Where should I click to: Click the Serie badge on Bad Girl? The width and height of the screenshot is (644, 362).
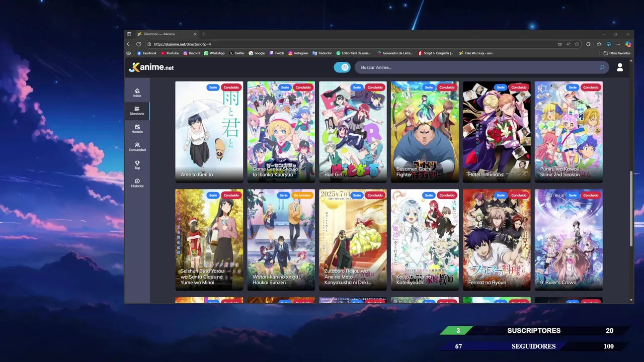[x=357, y=87]
